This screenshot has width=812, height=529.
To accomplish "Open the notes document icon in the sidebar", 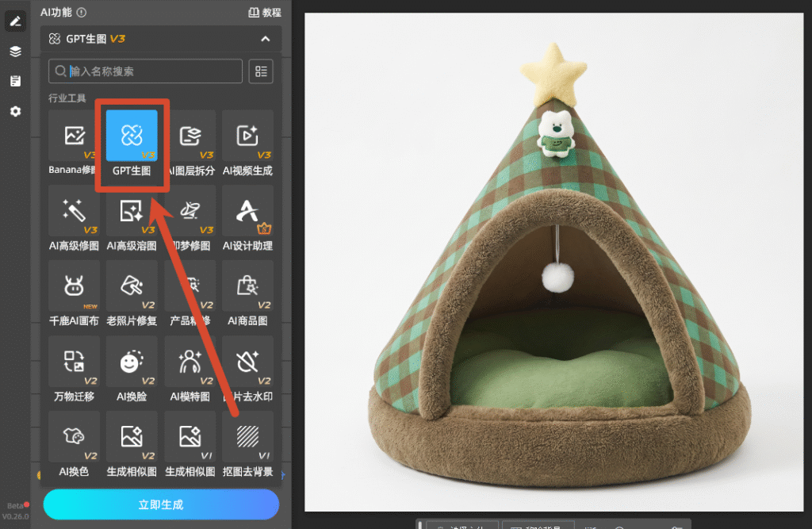I will click(x=16, y=81).
